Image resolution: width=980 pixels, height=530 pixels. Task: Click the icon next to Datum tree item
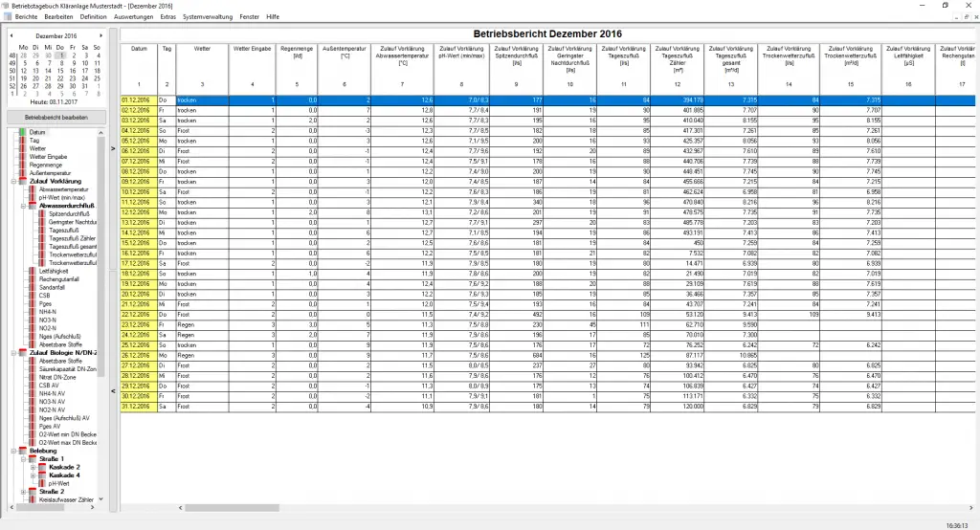coord(21,132)
